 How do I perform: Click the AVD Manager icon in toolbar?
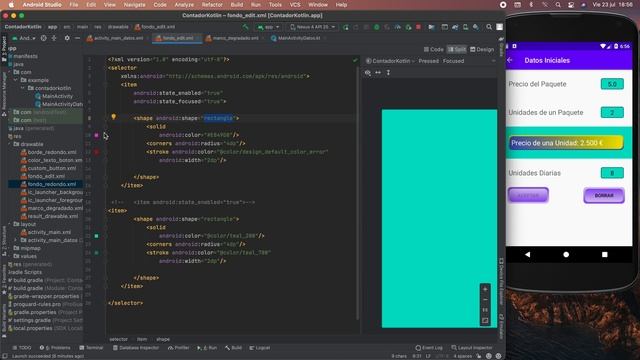point(465,27)
